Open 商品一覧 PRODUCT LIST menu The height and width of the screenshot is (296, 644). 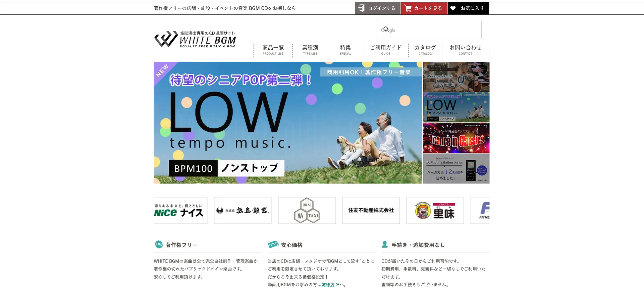pos(273,50)
